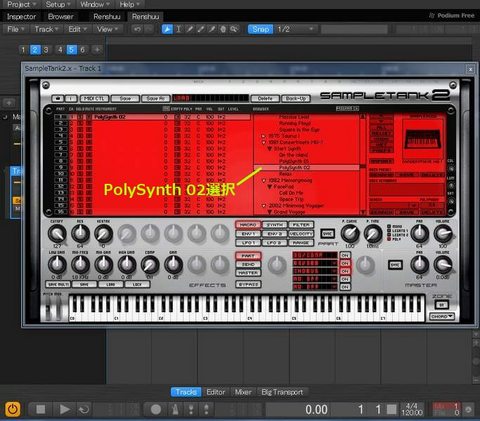
Task: Toggle fourth effect slot ON button
Action: click(x=345, y=279)
